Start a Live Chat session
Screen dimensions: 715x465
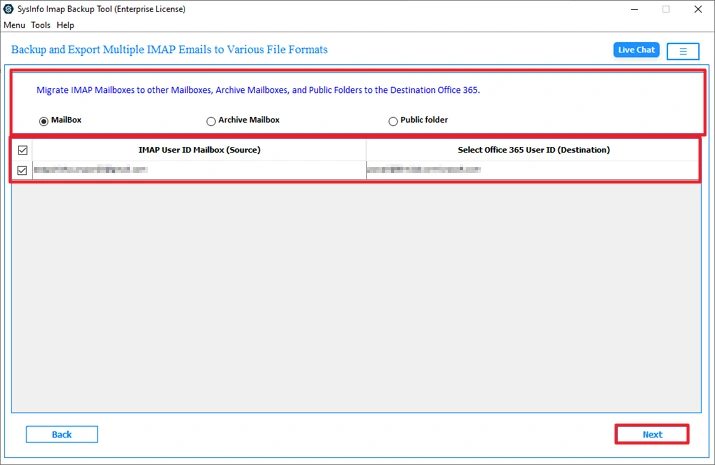pos(636,50)
